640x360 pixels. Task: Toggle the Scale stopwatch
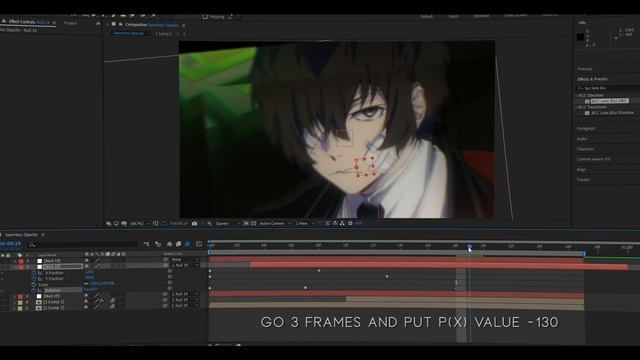[x=34, y=284]
